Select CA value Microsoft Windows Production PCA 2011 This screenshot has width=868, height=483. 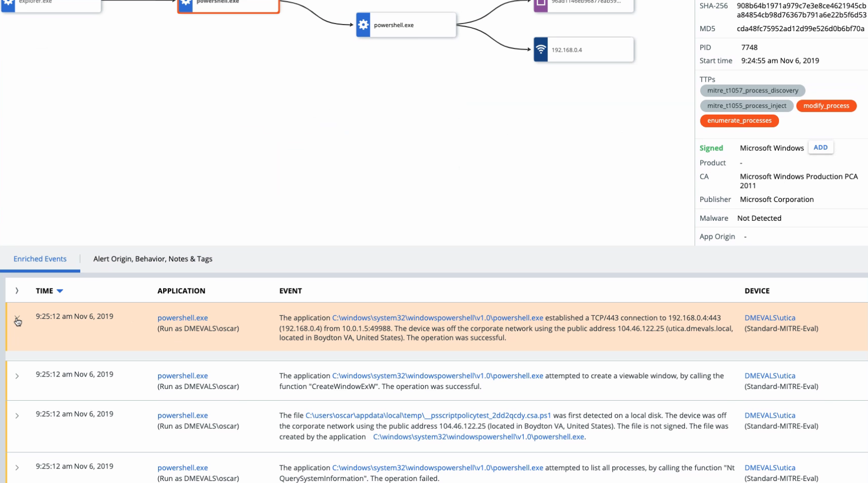798,181
